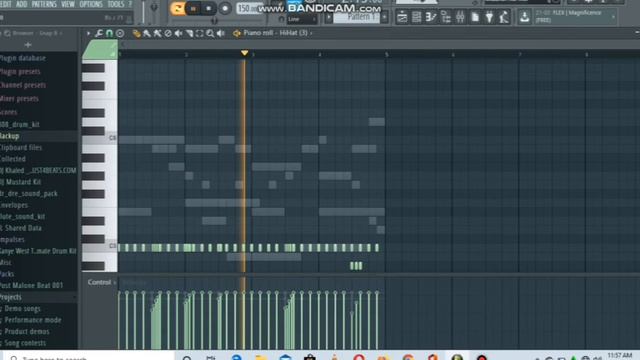Viewport: 640px width, 360px height.
Task: Click the Play/Pause transport button
Action: 193,9
